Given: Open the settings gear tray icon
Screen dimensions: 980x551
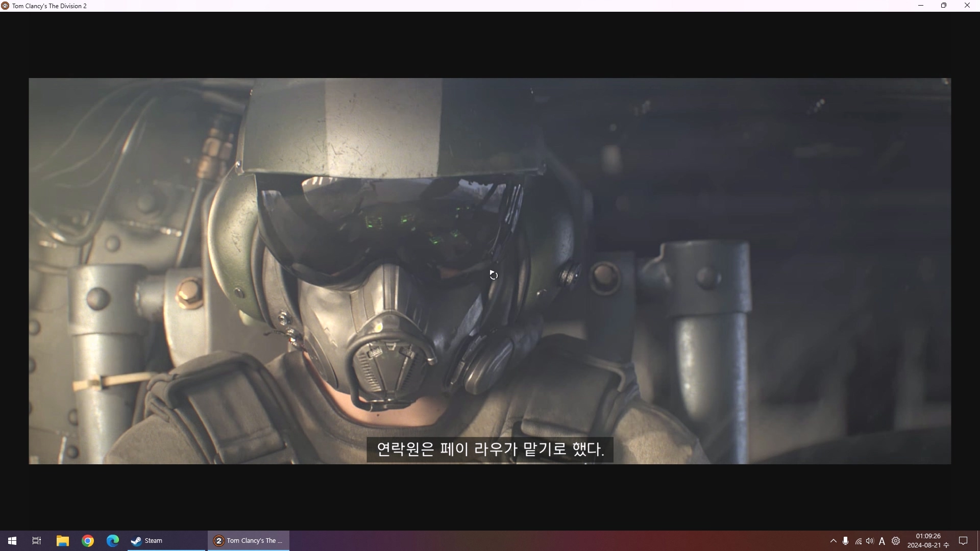Looking at the screenshot, I should 896,541.
